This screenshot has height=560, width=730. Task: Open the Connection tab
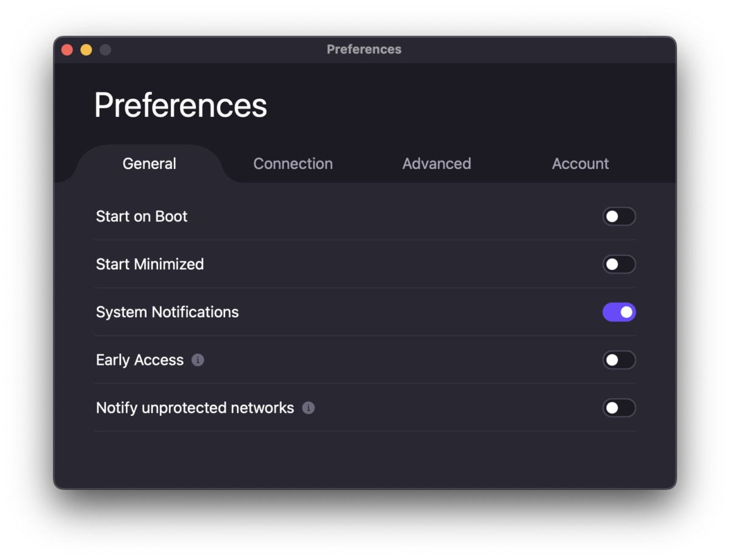[x=293, y=164]
